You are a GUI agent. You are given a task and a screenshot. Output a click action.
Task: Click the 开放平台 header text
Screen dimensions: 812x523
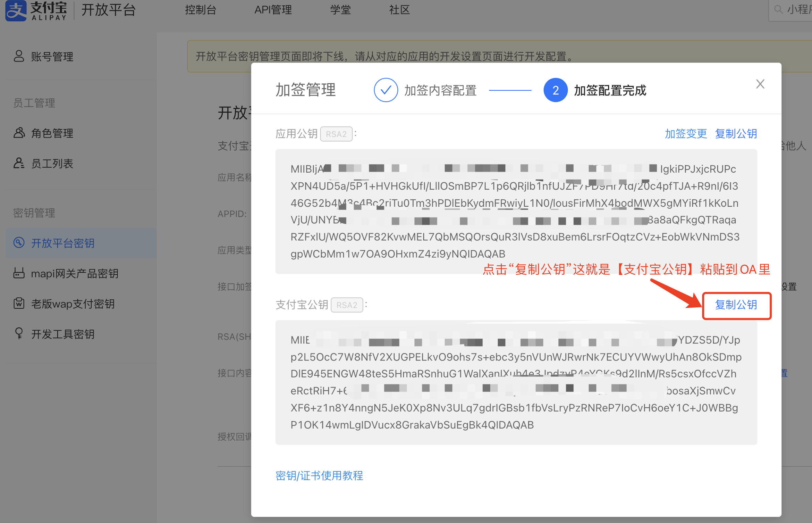tap(108, 10)
